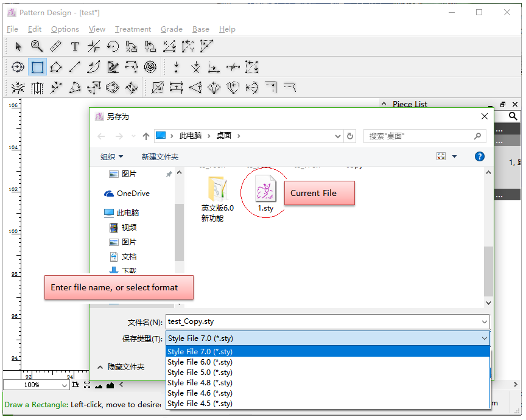
Task: Click the concentric circles tool icon
Action: pos(150,67)
